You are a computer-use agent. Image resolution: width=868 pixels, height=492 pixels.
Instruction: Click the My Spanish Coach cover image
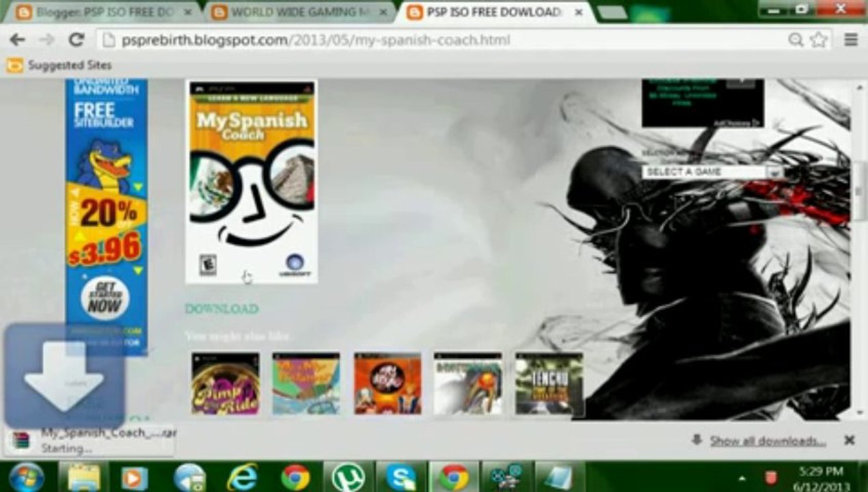pos(252,181)
